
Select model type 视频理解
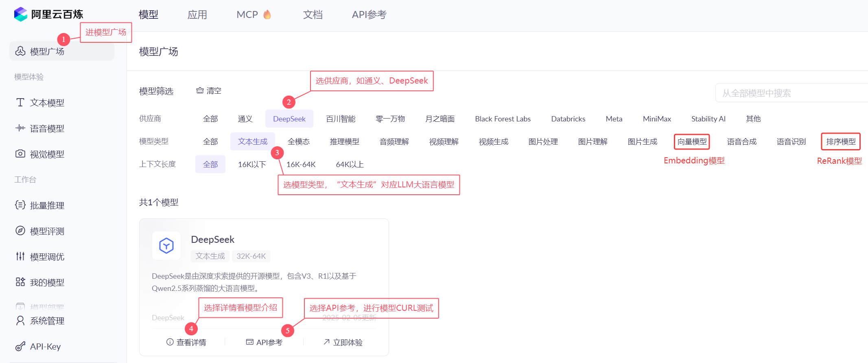(444, 141)
